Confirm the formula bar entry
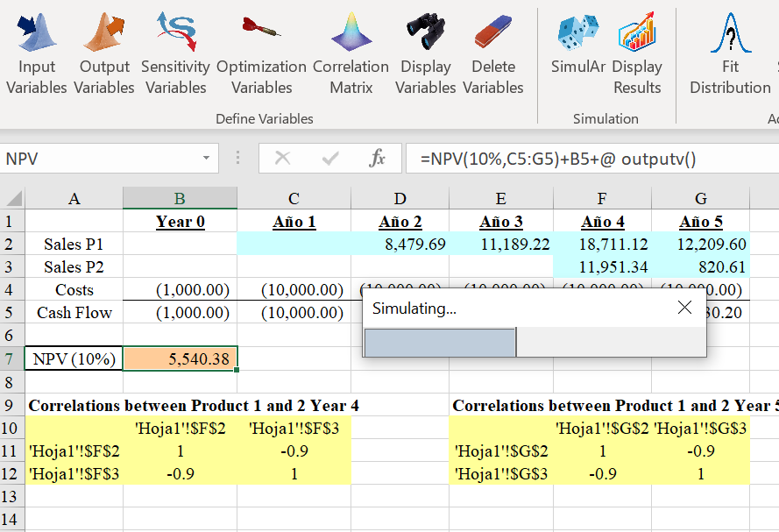This screenshot has height=532, width=779. point(330,159)
